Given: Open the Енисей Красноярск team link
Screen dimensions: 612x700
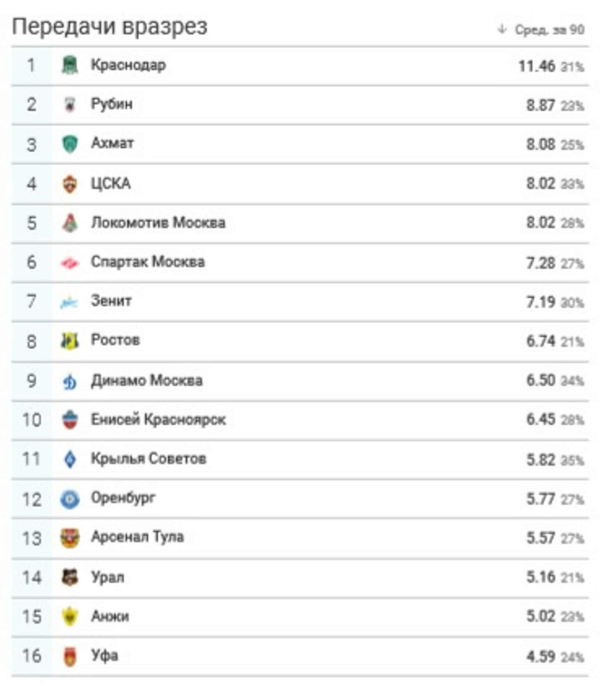Looking at the screenshot, I should 158,420.
